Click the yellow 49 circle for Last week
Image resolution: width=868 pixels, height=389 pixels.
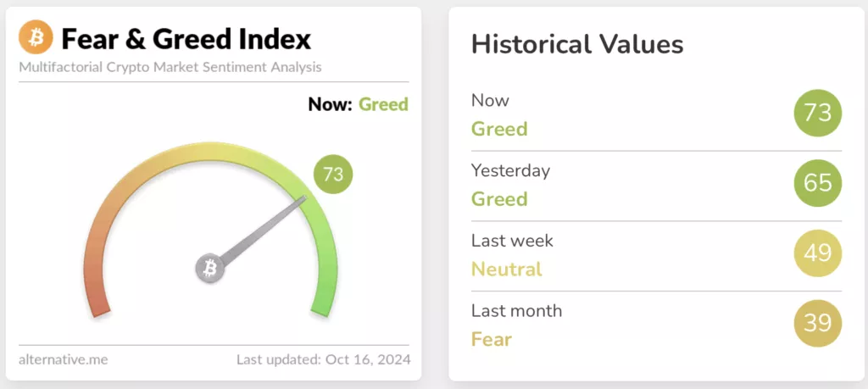pyautogui.click(x=818, y=253)
